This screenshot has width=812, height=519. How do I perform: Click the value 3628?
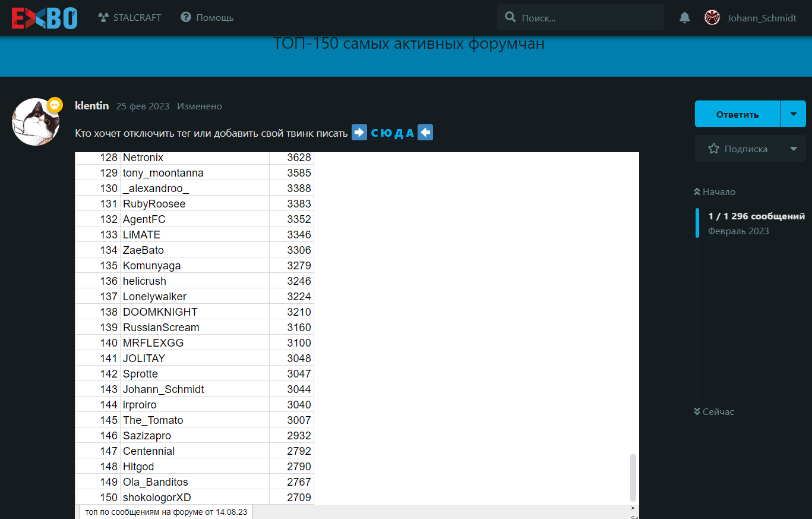(299, 158)
